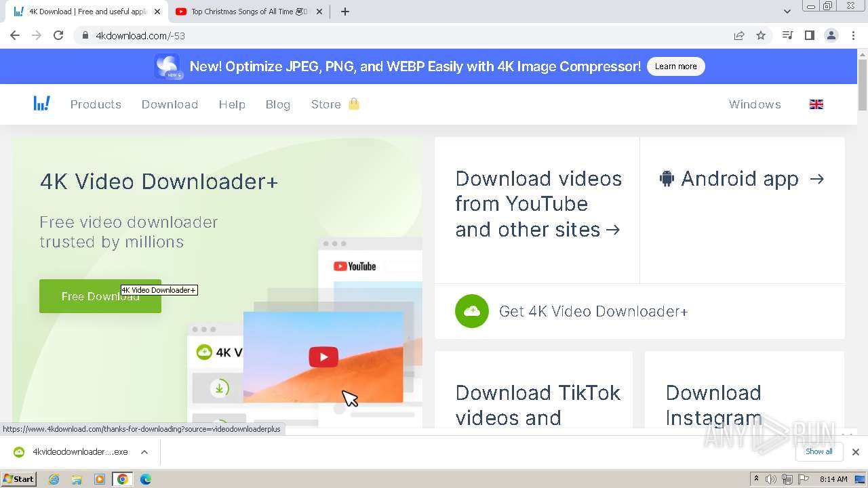Click the browser back arrow
This screenshot has width=868, height=488.
pyautogui.click(x=15, y=35)
